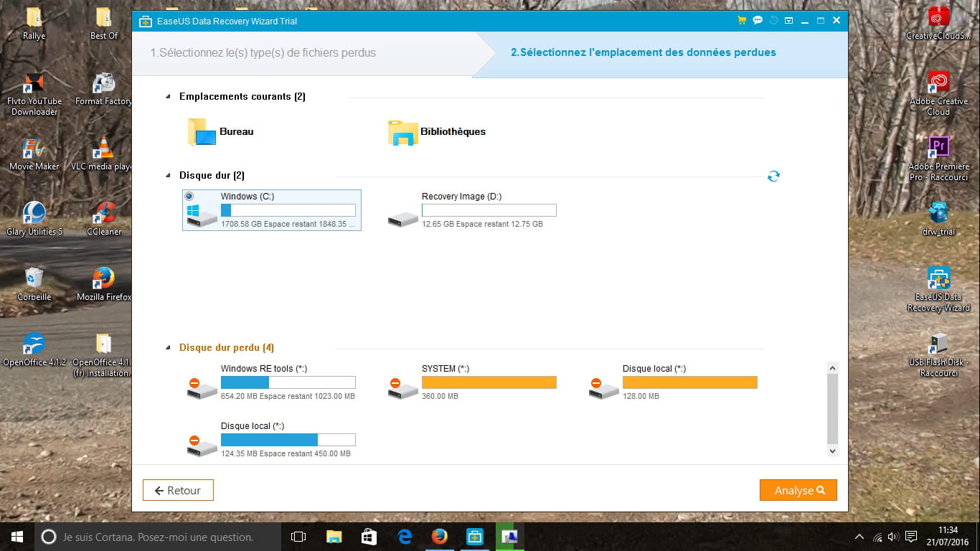Select the lost SYSTEM partition
This screenshot has width=980, height=551.
point(472,382)
